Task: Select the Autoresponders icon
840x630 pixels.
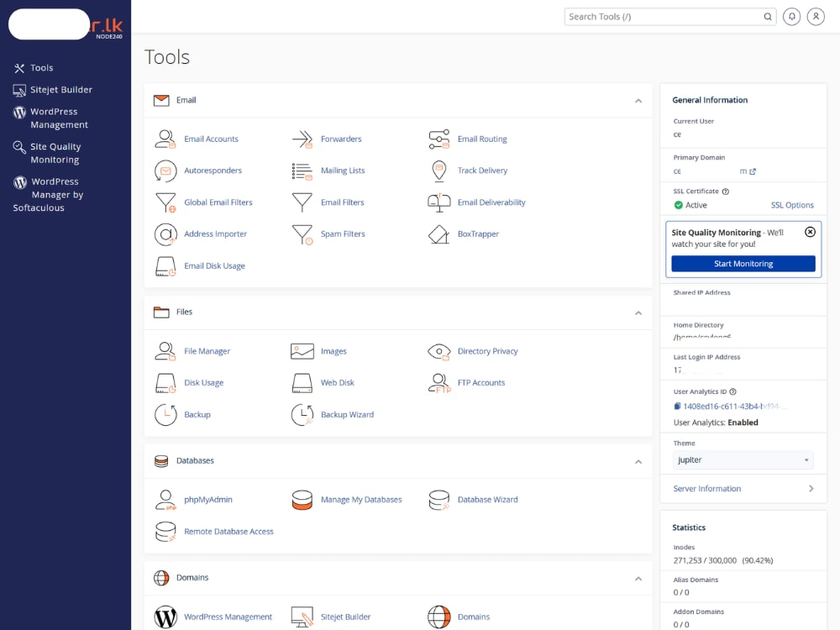Action: click(x=165, y=171)
